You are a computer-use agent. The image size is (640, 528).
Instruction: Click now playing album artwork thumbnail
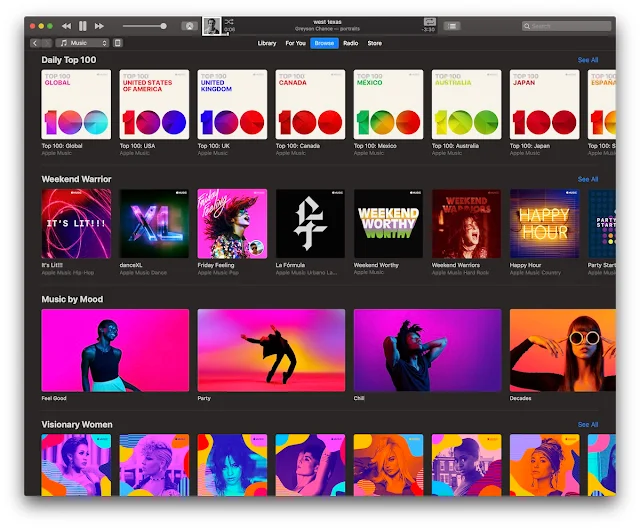point(212,26)
